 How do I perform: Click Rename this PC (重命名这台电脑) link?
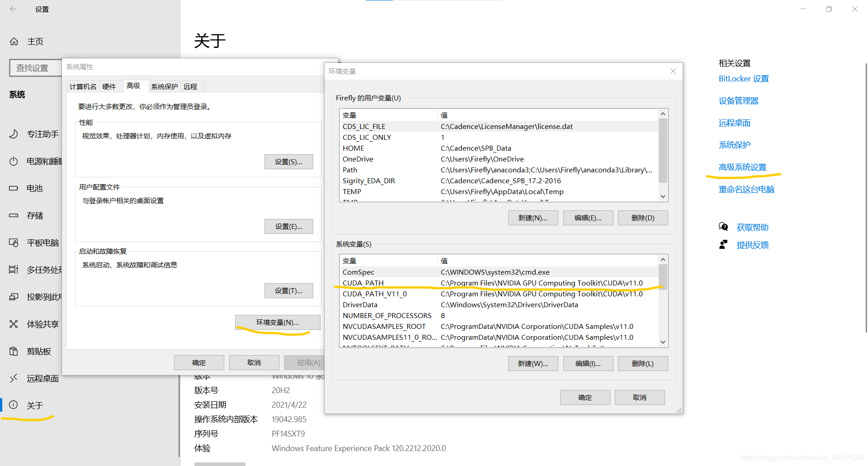pyautogui.click(x=746, y=190)
